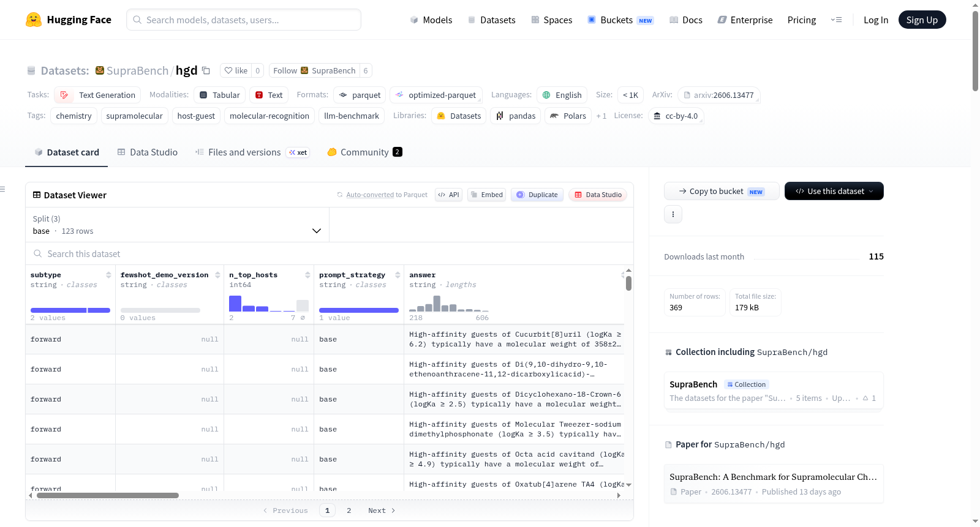Viewport: 980px width, 527px height.
Task: Select page 1 in pagination
Action: [x=327, y=510]
